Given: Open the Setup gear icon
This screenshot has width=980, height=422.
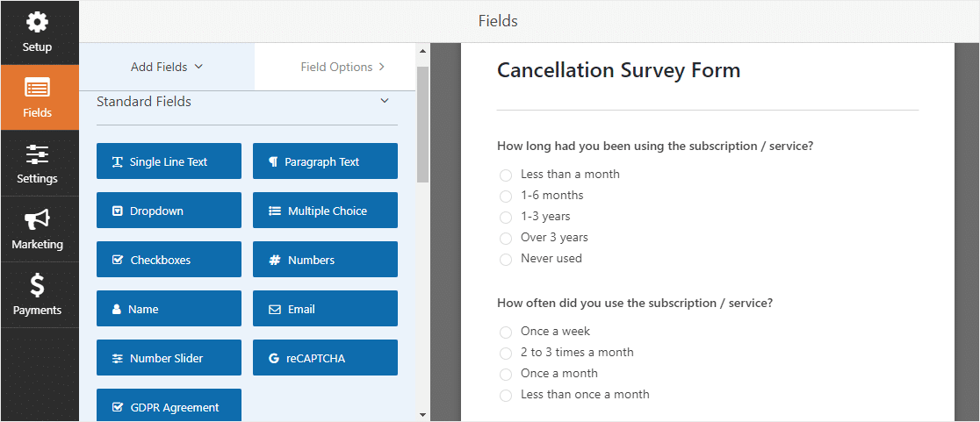Looking at the screenshot, I should pyautogui.click(x=37, y=23).
